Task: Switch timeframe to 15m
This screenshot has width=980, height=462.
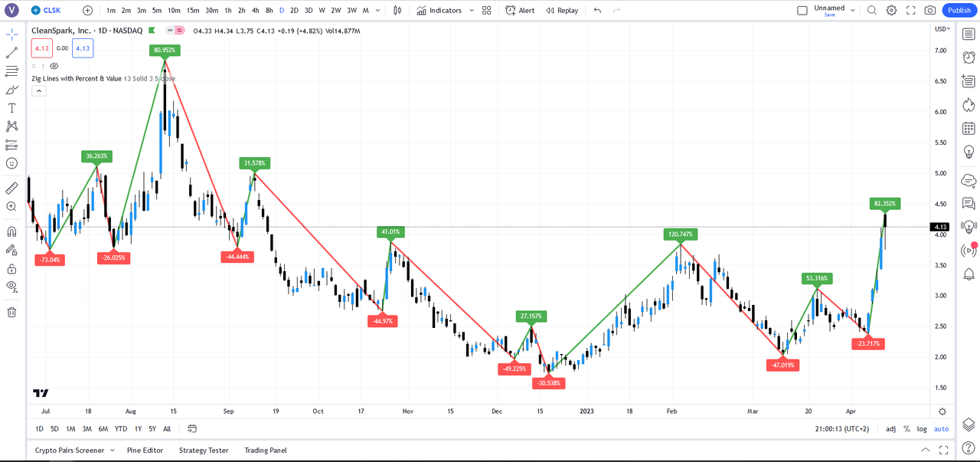Action: click(193, 10)
